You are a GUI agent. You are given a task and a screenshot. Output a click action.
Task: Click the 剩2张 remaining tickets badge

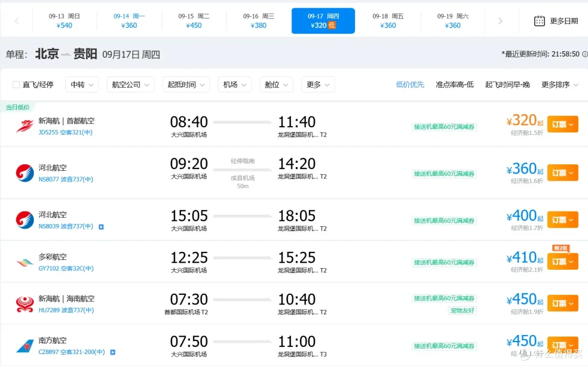[x=561, y=248]
